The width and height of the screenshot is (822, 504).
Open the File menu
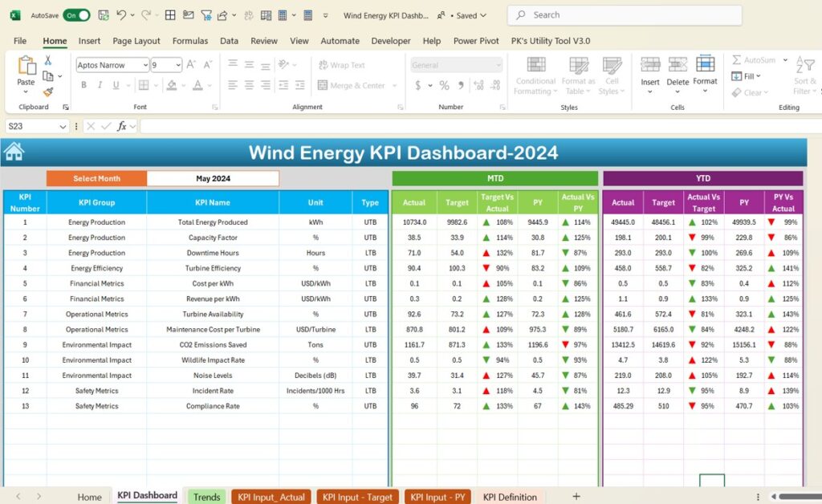pos(20,41)
